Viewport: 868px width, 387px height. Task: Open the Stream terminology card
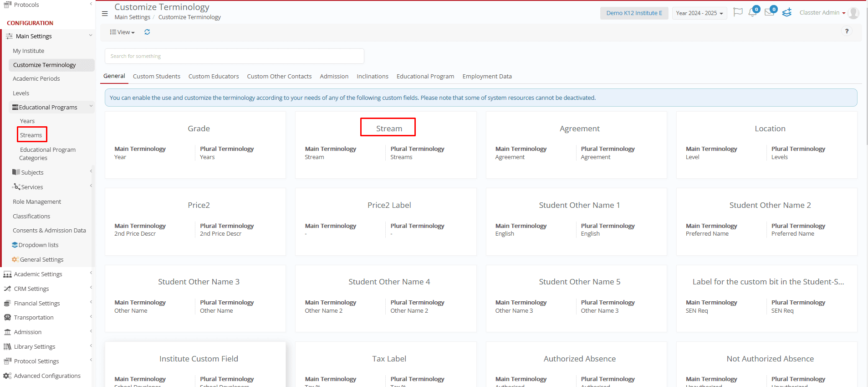coord(386,145)
